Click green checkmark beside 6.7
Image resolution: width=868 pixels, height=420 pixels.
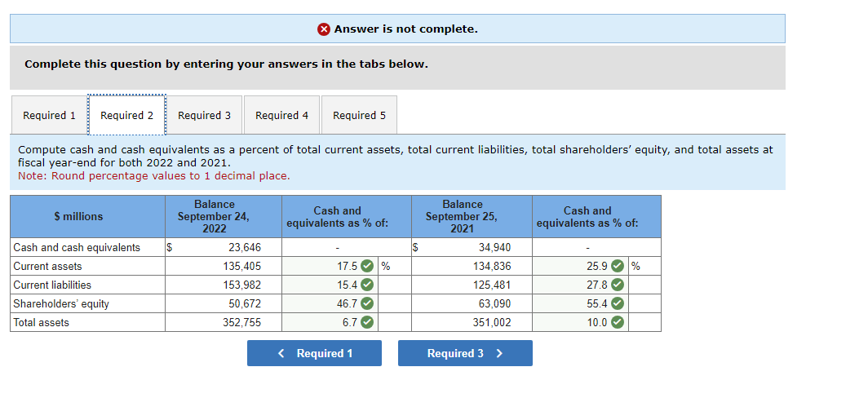[x=367, y=322]
